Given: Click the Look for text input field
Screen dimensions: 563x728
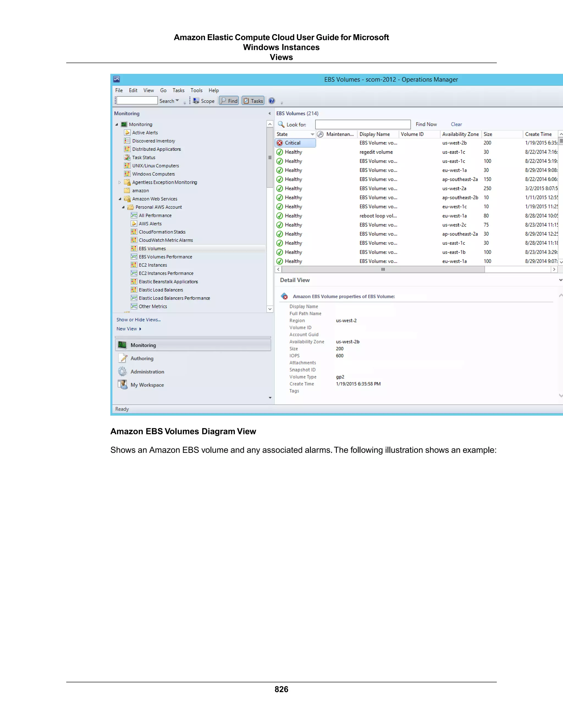Looking at the screenshot, I should 363,124.
